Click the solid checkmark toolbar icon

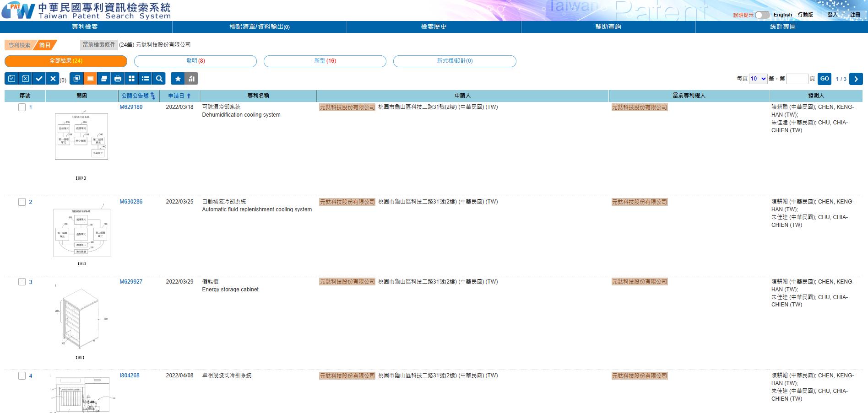(39, 79)
